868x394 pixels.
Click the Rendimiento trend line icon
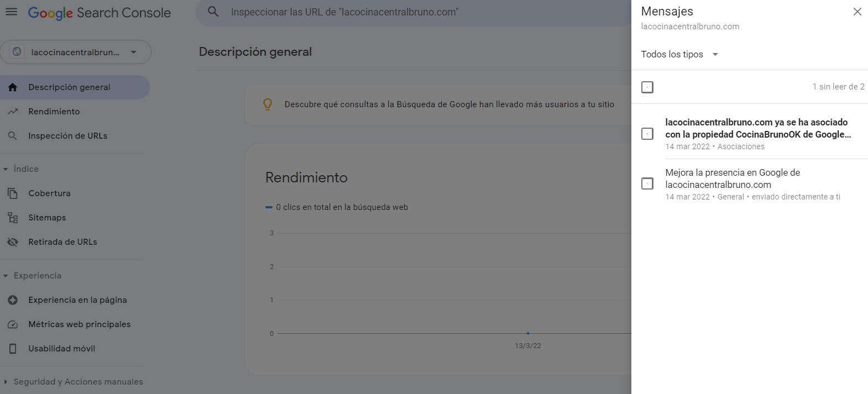(x=13, y=112)
